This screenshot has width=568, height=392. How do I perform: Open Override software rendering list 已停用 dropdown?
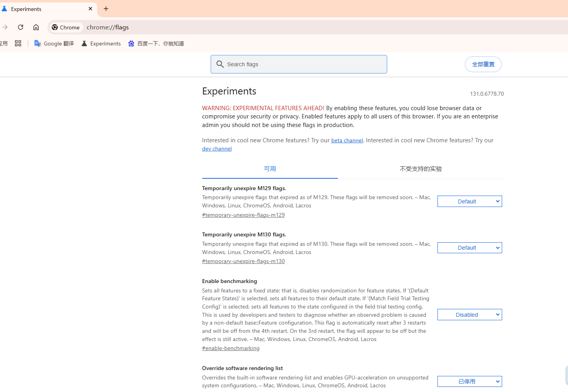tap(470, 381)
